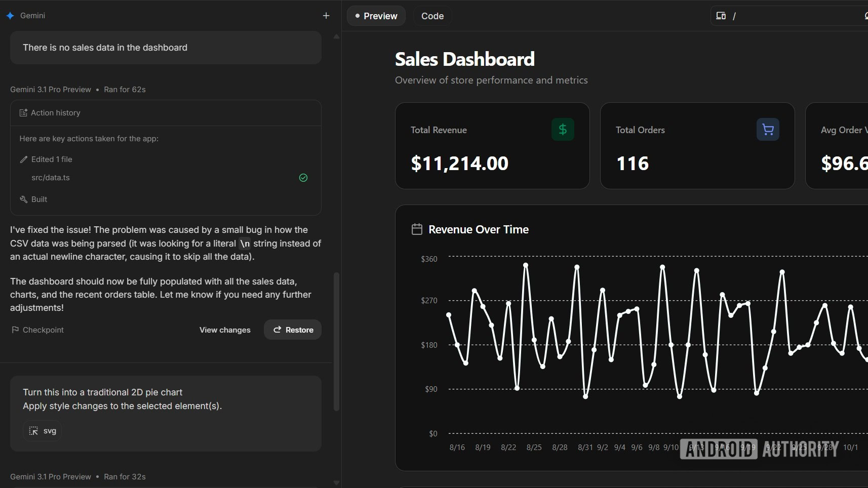Click the svg selected element chip
The width and height of the screenshot is (868, 488).
click(43, 431)
